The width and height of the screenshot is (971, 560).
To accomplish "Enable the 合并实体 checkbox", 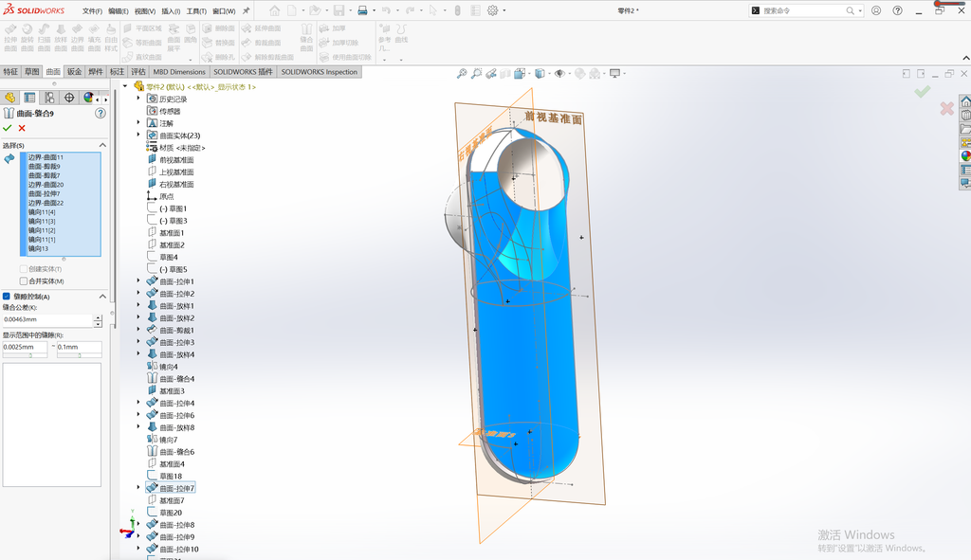I will click(24, 280).
